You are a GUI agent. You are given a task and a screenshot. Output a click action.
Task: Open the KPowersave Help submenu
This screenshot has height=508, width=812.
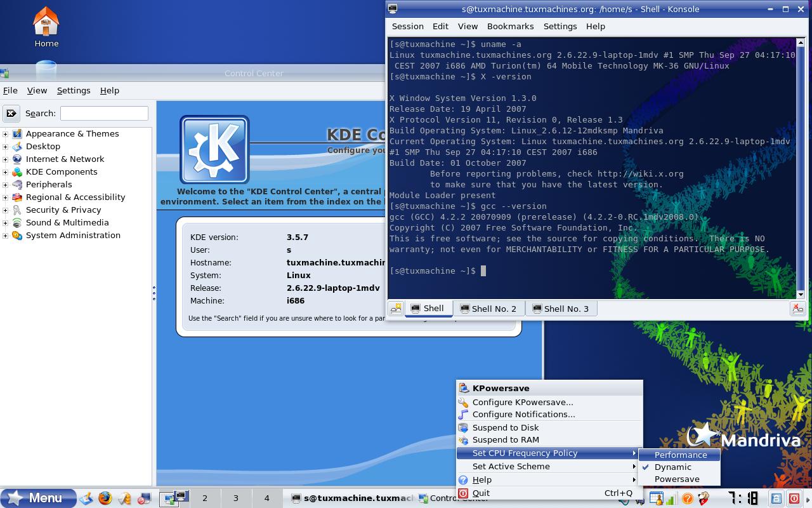click(549, 480)
